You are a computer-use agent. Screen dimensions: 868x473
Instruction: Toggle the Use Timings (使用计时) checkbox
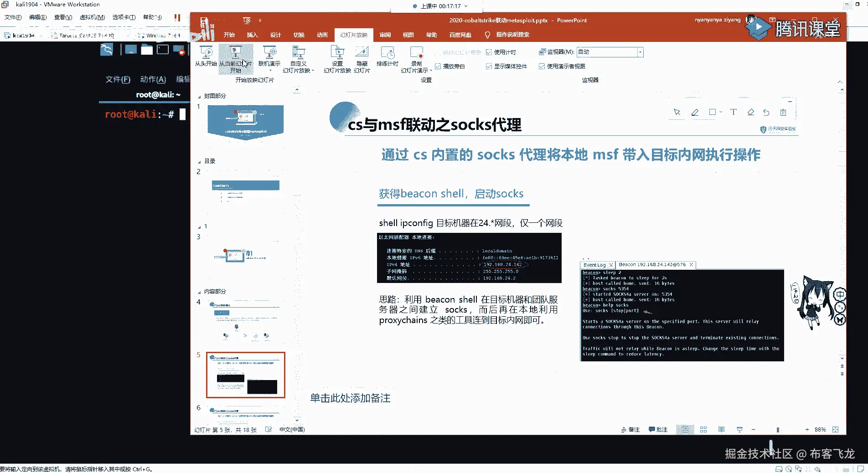(489, 52)
